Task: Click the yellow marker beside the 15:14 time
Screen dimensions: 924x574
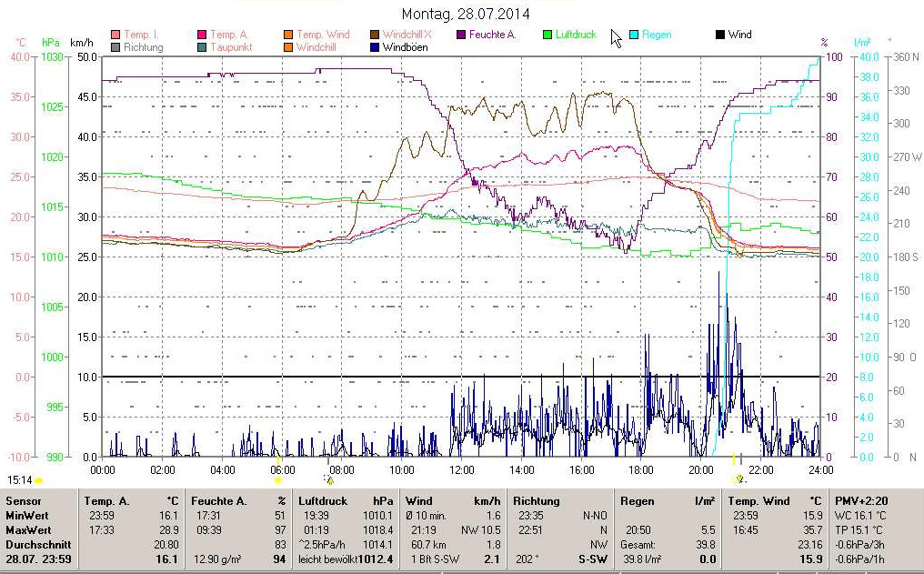Action: tap(39, 479)
